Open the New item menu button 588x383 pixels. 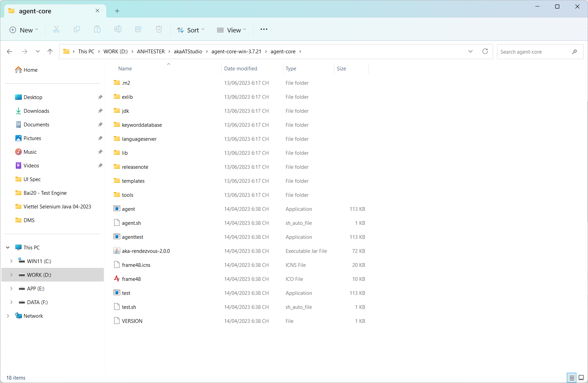24,30
